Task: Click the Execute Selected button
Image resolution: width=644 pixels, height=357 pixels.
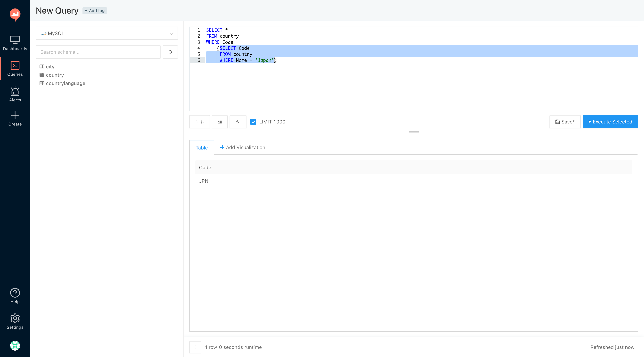Action: tap(610, 122)
